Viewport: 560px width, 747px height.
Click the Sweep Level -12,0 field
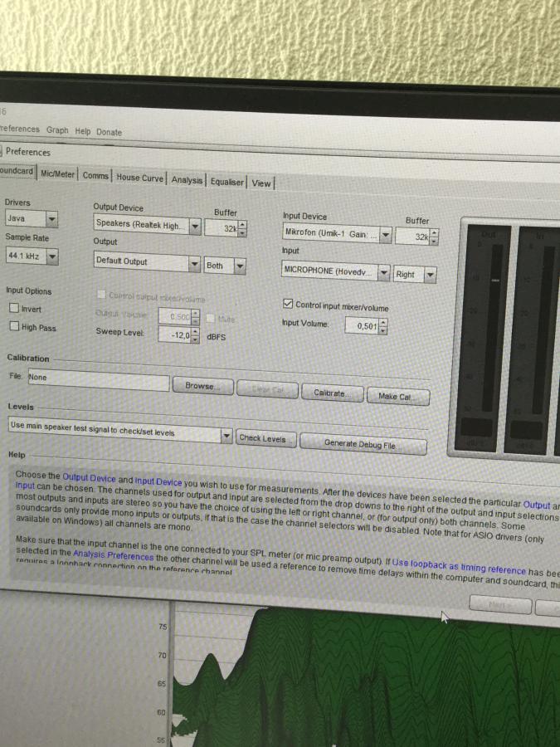pos(174,335)
